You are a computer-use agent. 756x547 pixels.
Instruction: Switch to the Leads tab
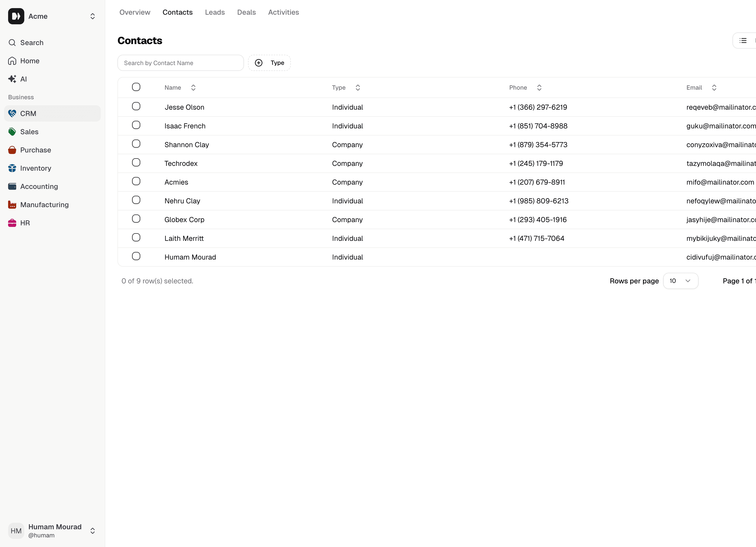[x=215, y=12]
